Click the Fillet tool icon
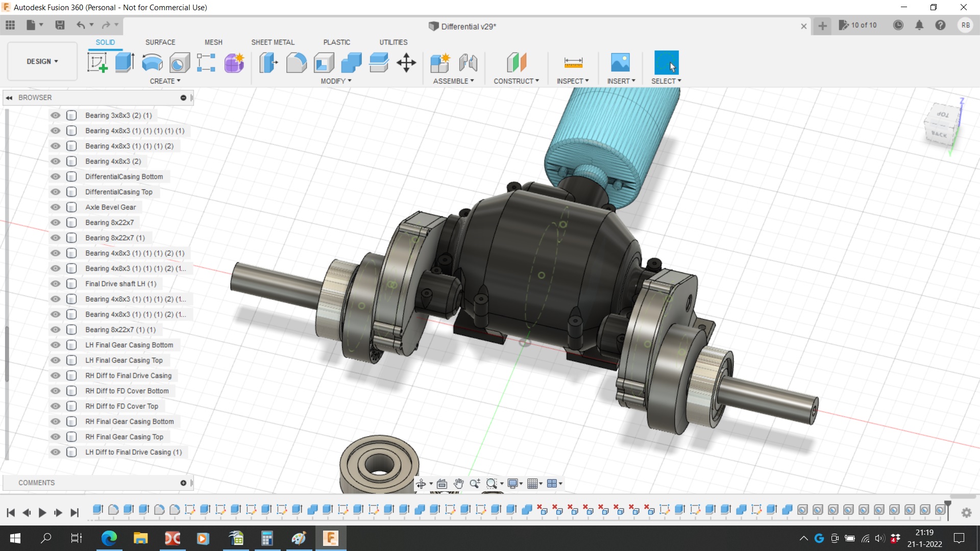The height and width of the screenshot is (551, 980). click(296, 63)
